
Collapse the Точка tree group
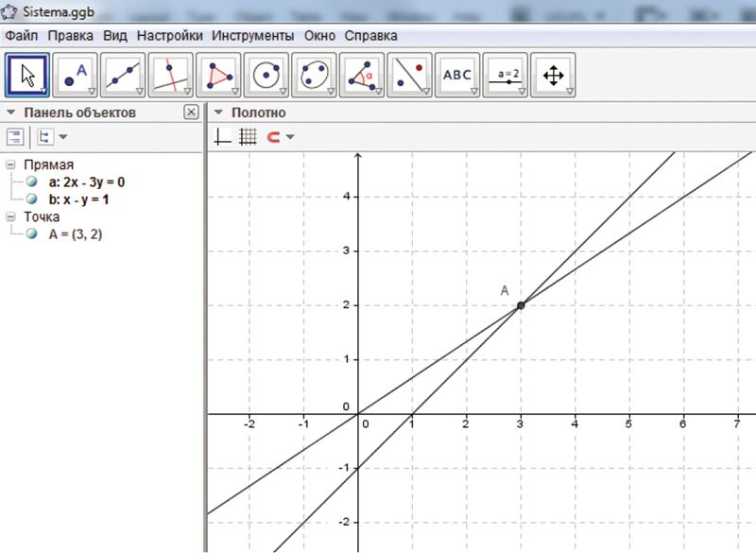[10, 217]
